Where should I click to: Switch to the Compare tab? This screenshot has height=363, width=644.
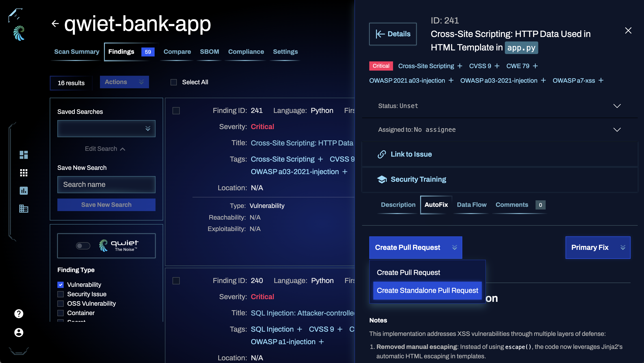click(177, 52)
